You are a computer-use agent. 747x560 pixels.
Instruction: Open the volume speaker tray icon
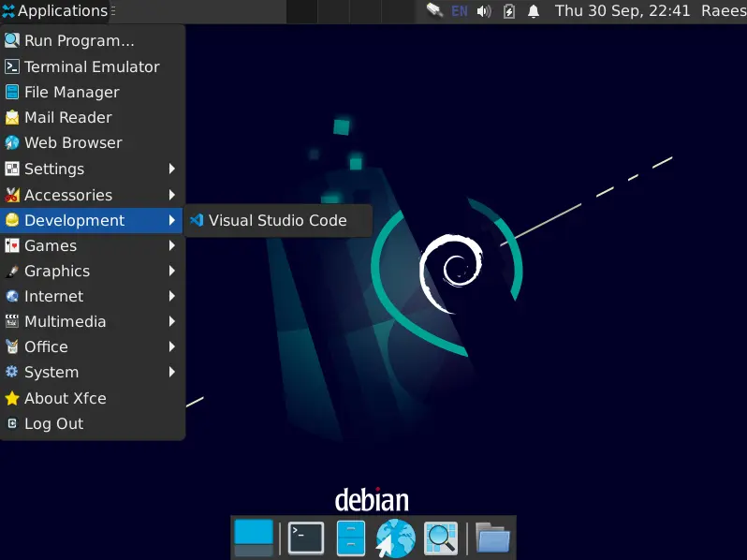click(x=484, y=11)
